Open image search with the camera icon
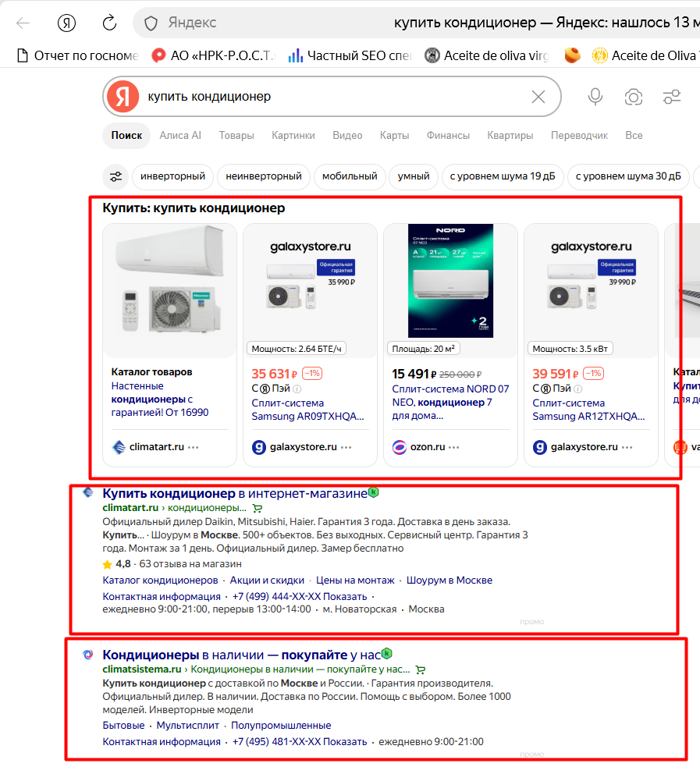 [x=634, y=97]
